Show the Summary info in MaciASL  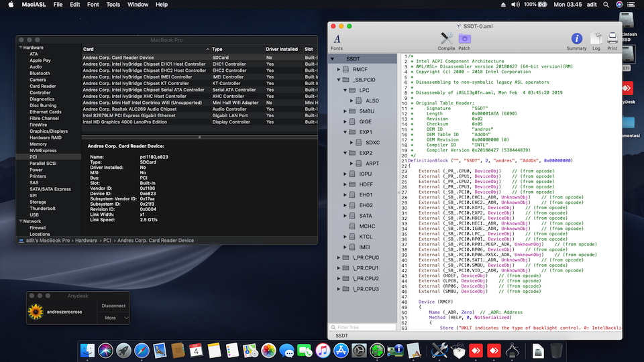(x=577, y=42)
